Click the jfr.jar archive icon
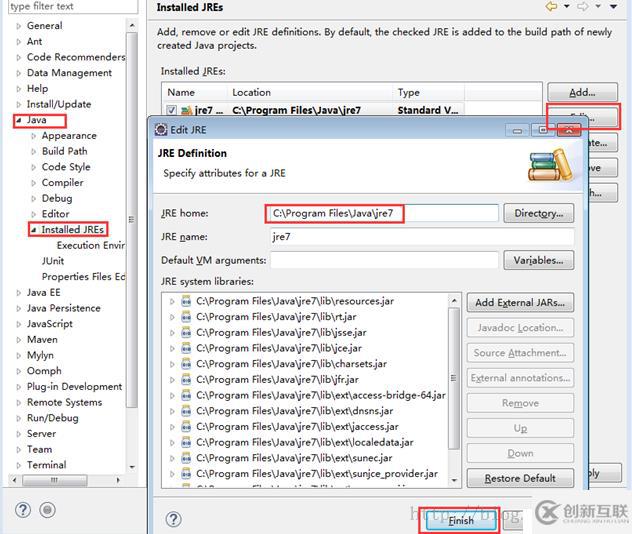 pyautogui.click(x=186, y=380)
